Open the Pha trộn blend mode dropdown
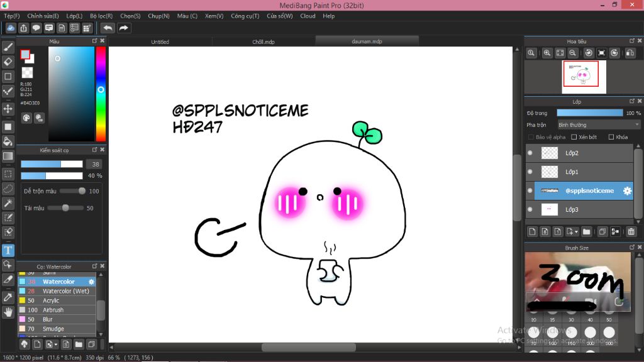This screenshot has height=362, width=644. (599, 125)
